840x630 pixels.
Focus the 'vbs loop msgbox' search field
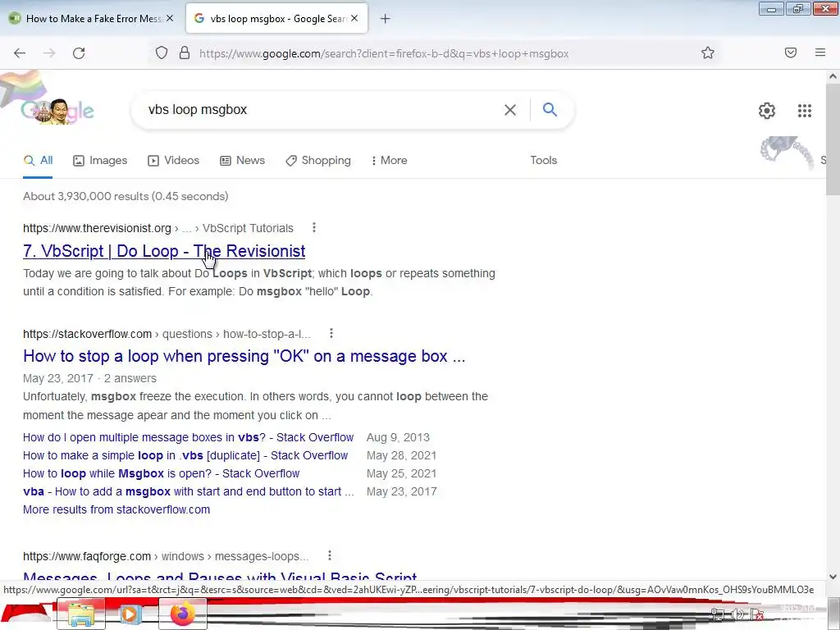click(322, 110)
